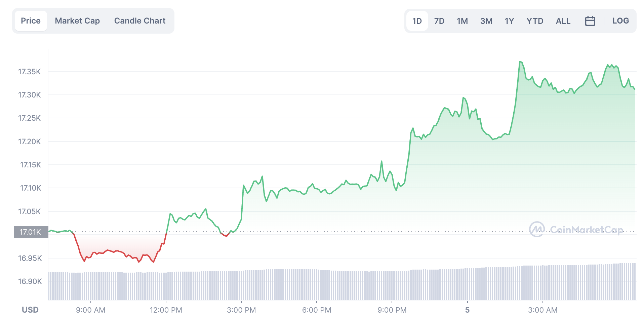Keep 1D timeframe active by clicking it

[x=417, y=21]
